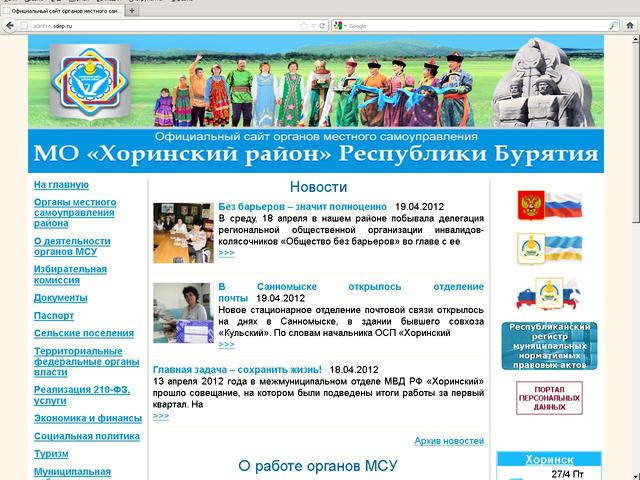This screenshot has height=480, width=640.
Task: Click >>> under Главная задача article
Action: 161,416
